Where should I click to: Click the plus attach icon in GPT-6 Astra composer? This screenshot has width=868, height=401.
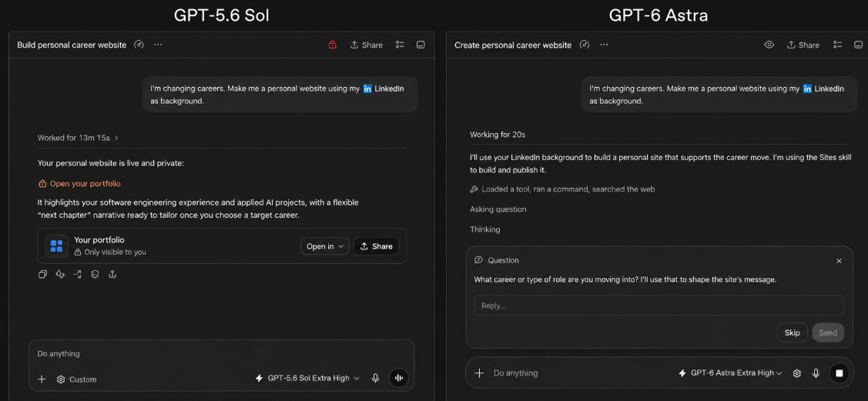(479, 373)
